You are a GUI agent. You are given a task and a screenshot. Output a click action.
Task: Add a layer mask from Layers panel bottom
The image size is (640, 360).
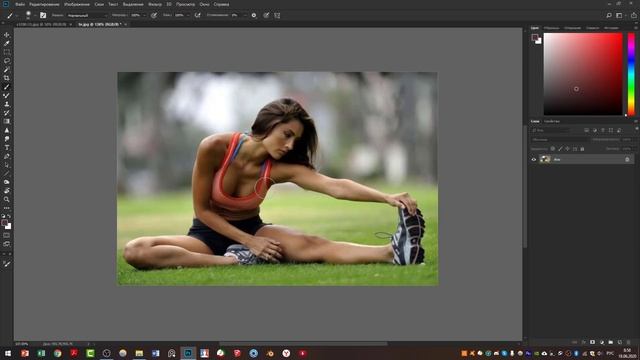pyautogui.click(x=593, y=342)
